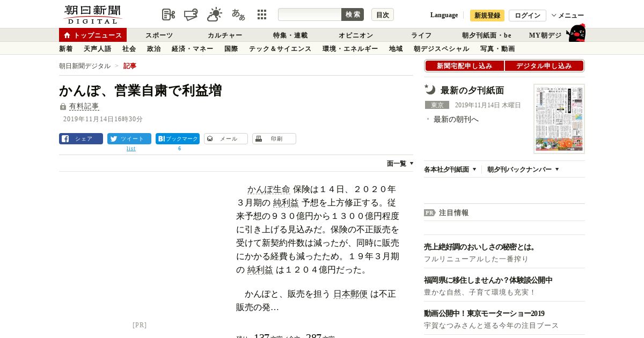Email the article via メール button
This screenshot has height=338, width=644.
click(226, 138)
